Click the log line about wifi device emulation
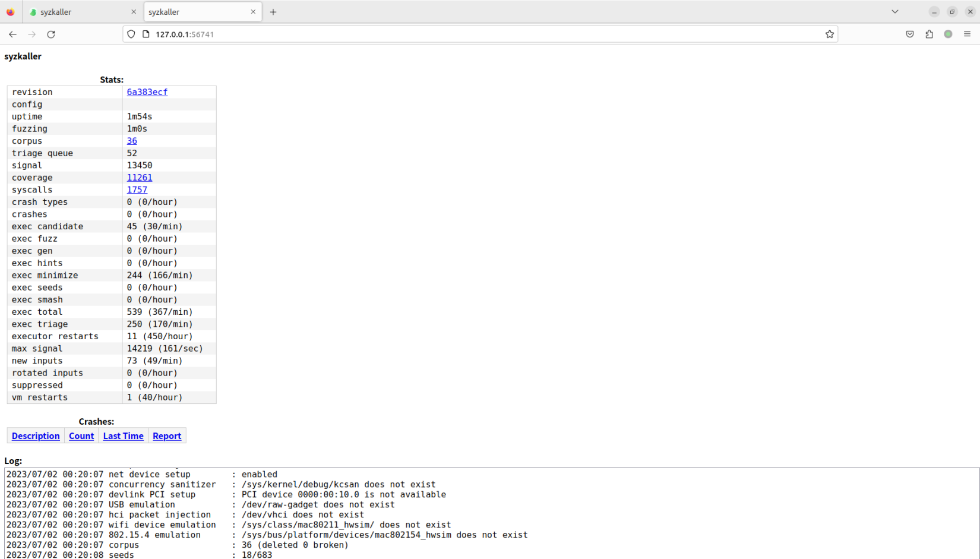980x559 pixels. tap(229, 525)
